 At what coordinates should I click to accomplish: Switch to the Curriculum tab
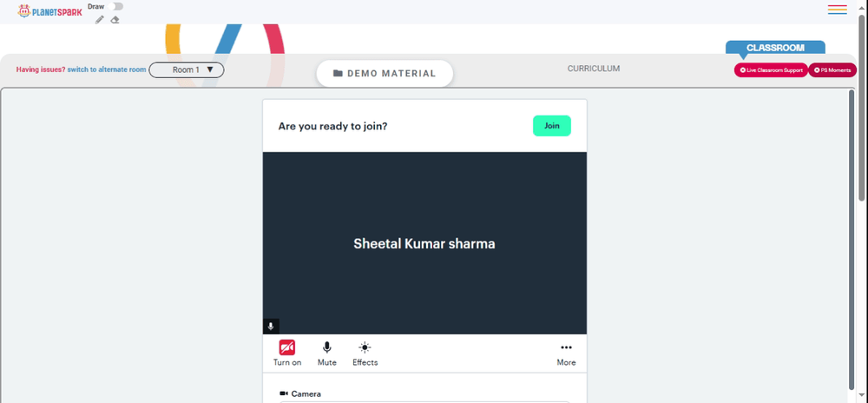(594, 69)
